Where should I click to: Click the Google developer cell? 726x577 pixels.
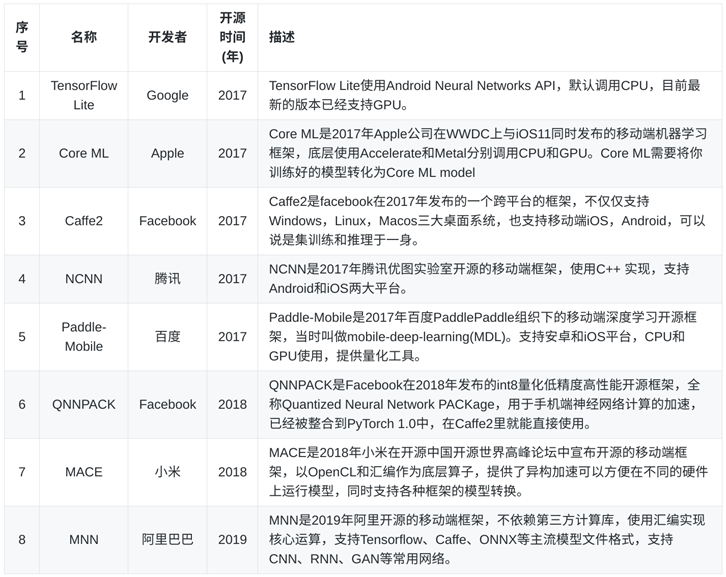tap(167, 95)
